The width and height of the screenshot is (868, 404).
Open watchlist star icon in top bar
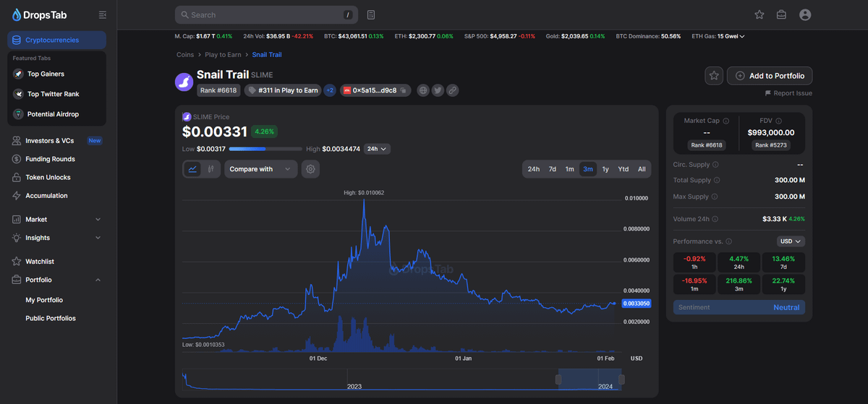[759, 14]
